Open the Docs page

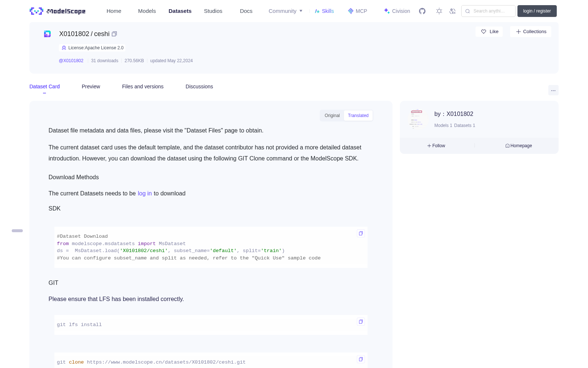point(246,11)
